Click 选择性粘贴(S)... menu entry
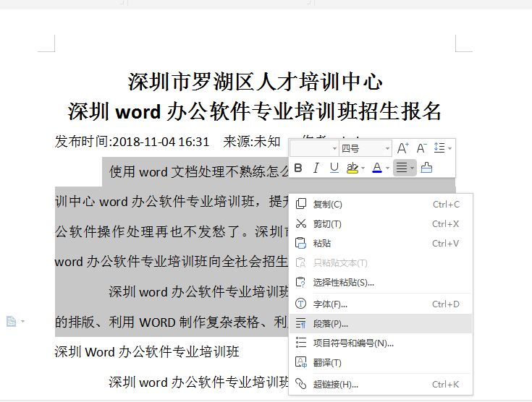 pos(381,283)
